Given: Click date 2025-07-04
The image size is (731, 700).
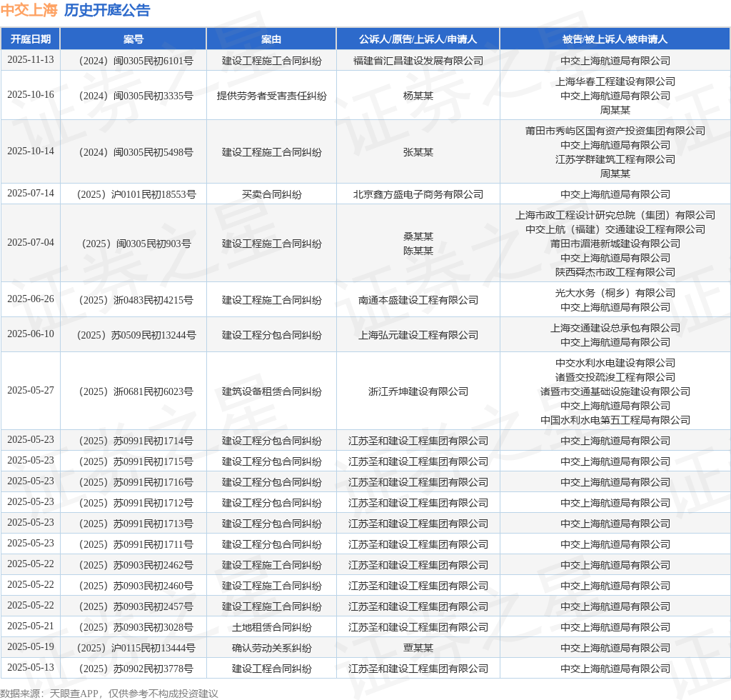Looking at the screenshot, I should (31, 243).
